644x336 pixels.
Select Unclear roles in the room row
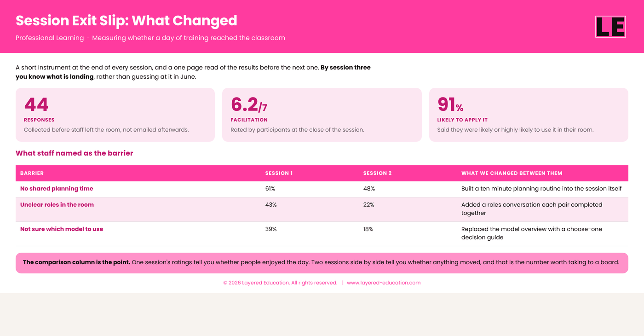(322, 209)
